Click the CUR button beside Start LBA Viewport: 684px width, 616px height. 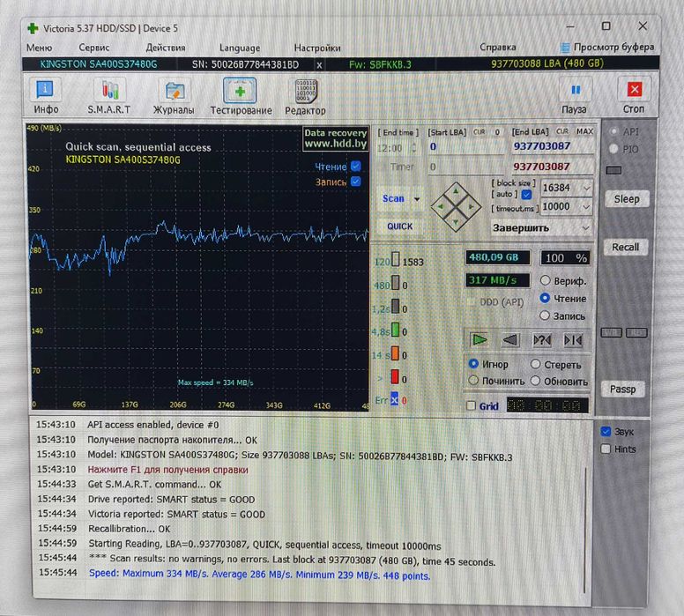tap(480, 132)
